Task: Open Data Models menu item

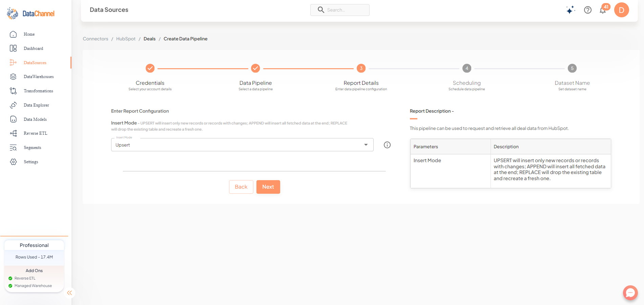Action: [35, 119]
